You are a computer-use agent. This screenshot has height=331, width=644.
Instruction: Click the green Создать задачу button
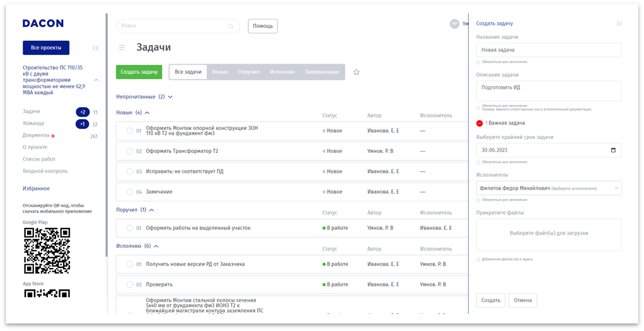pyautogui.click(x=139, y=72)
